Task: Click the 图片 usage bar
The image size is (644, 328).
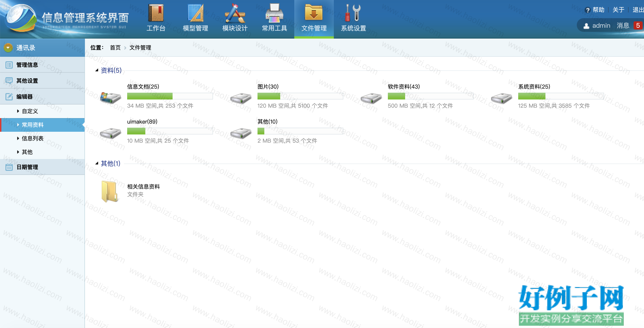Action: pyautogui.click(x=300, y=96)
